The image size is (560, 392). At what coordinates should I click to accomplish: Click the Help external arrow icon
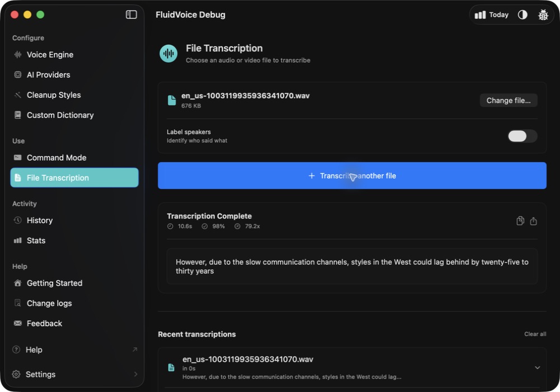point(134,349)
